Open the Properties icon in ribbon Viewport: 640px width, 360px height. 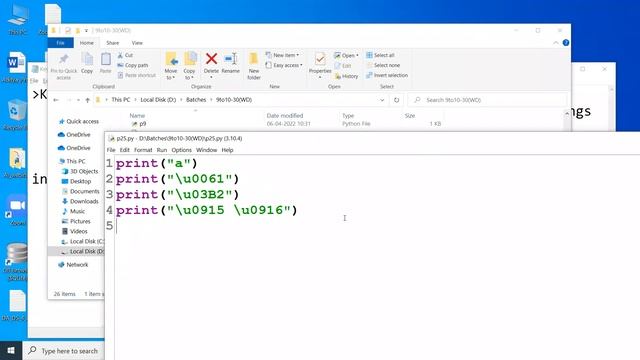(x=320, y=60)
